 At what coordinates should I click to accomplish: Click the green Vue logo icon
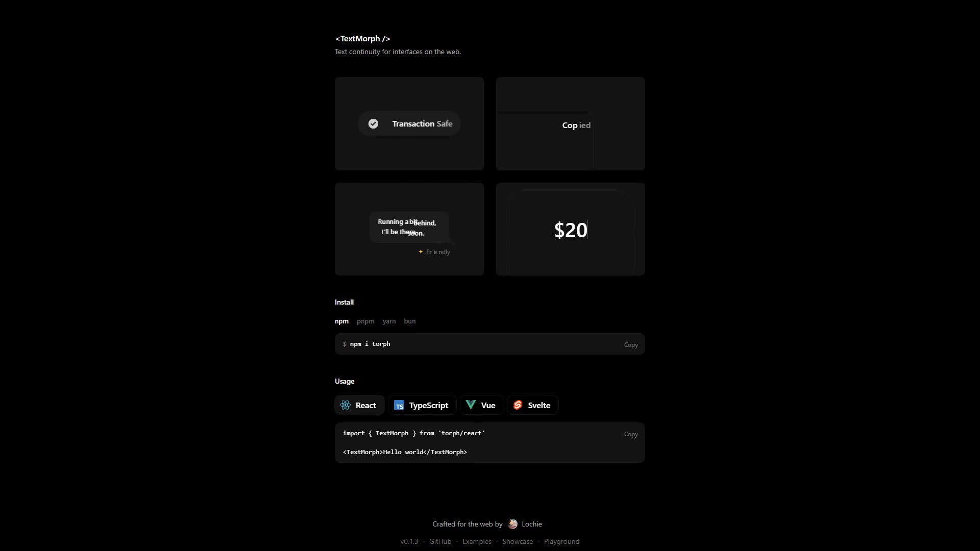coord(471,405)
